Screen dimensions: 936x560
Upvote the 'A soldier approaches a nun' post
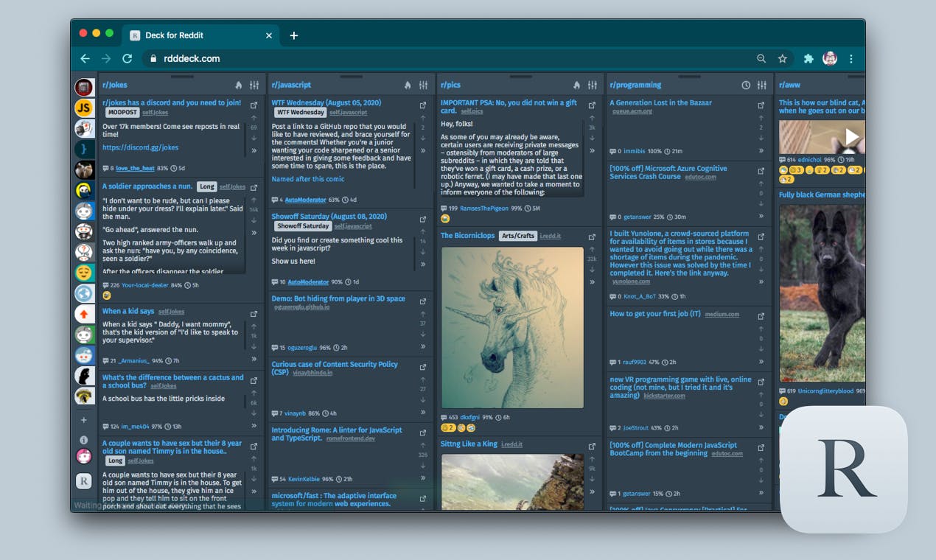(x=254, y=200)
